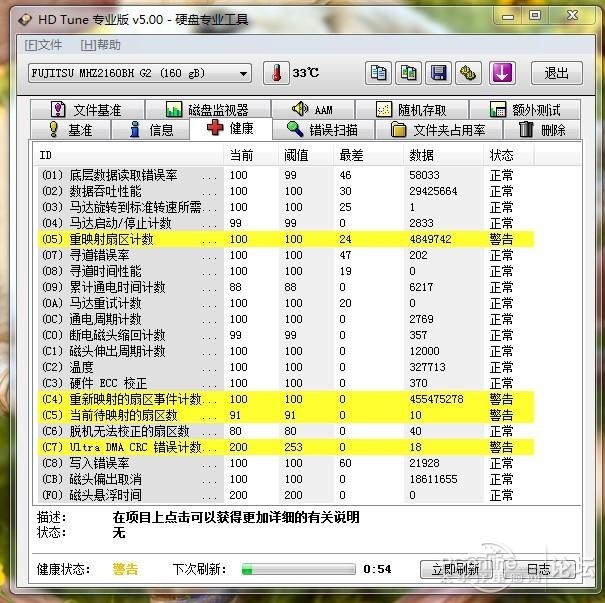605x603 pixels.
Task: Switch to the AAM tab
Action: pyautogui.click(x=313, y=110)
